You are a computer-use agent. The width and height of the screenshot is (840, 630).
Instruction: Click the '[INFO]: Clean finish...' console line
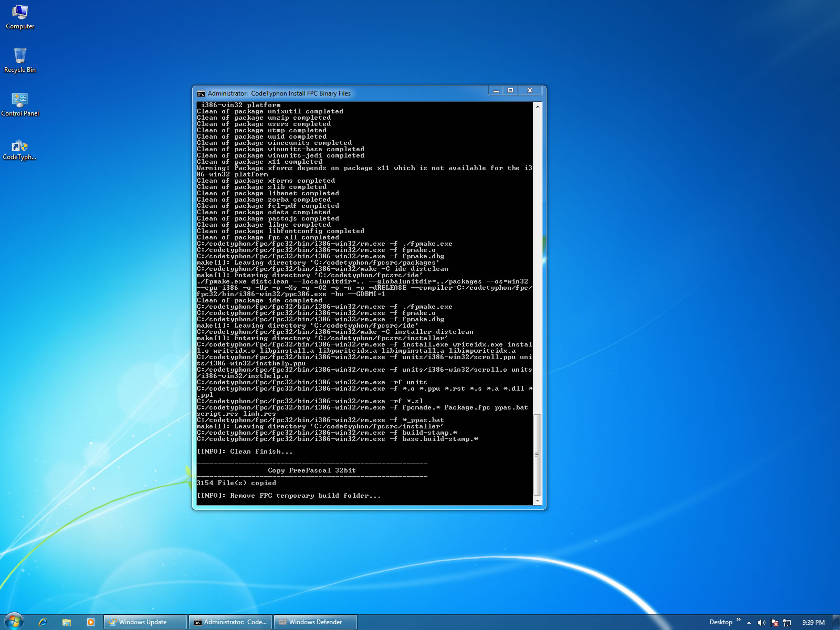[x=245, y=451]
